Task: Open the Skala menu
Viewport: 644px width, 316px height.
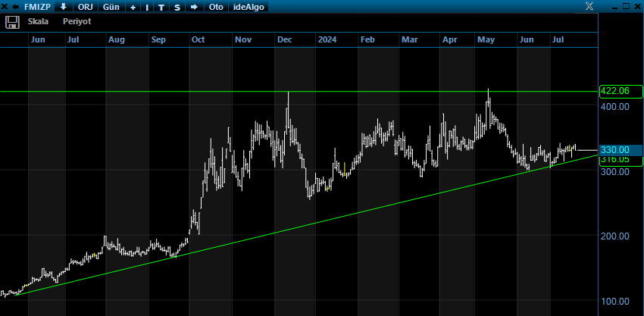Action: point(38,21)
